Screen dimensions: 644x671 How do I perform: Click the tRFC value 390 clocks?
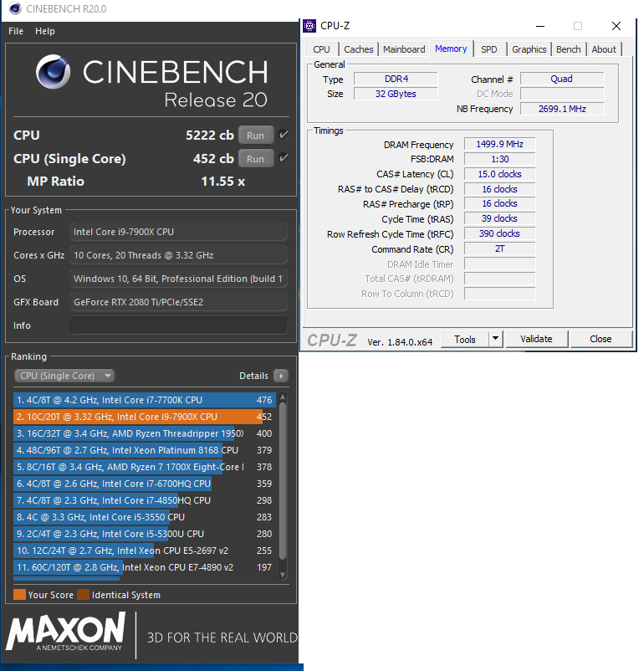500,233
